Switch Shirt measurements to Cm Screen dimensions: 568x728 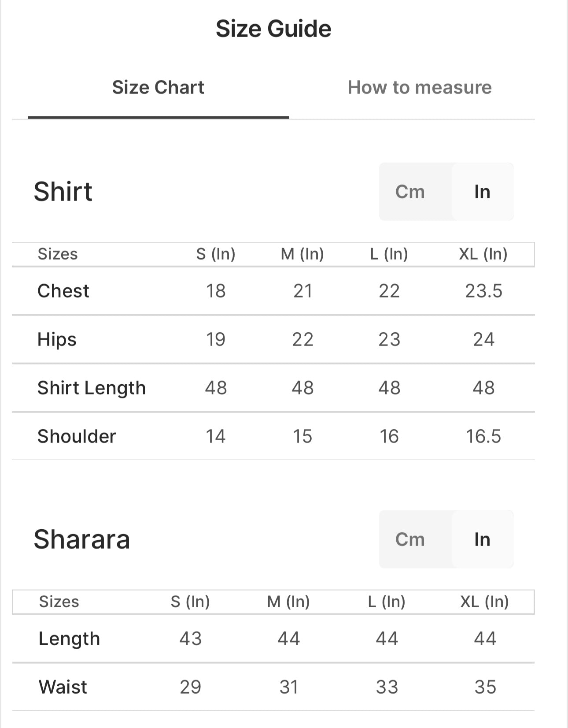[x=410, y=192]
